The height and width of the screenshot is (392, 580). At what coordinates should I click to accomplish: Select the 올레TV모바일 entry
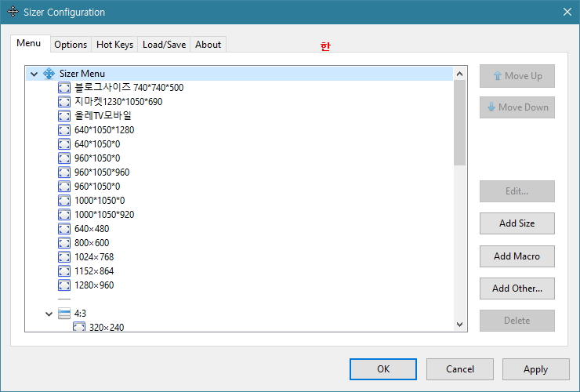click(x=103, y=116)
